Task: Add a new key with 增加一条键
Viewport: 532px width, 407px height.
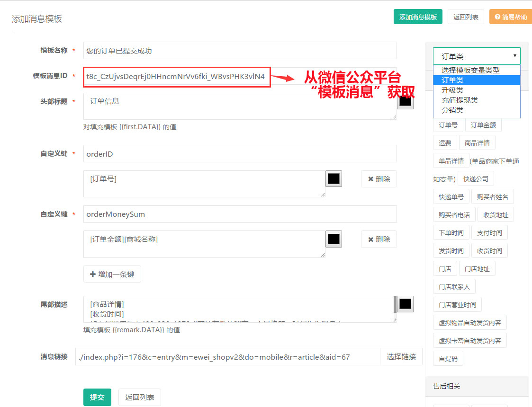Action: (x=112, y=274)
